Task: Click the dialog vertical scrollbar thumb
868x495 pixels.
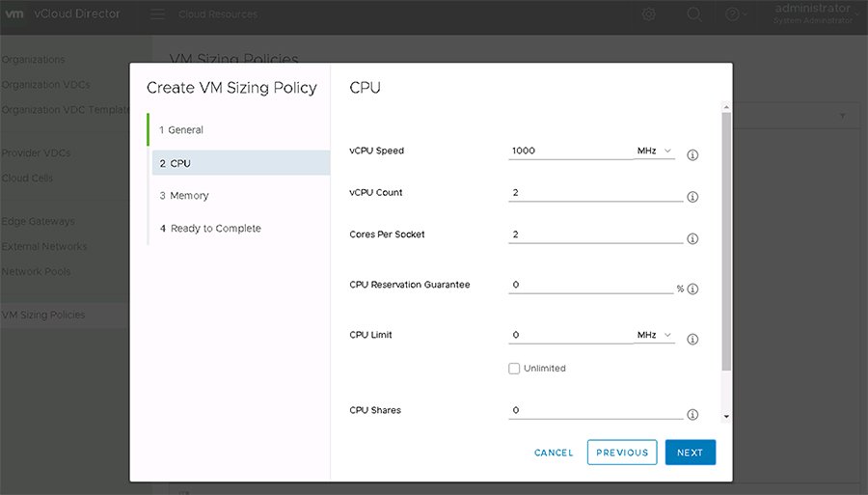Action: pyautogui.click(x=726, y=241)
